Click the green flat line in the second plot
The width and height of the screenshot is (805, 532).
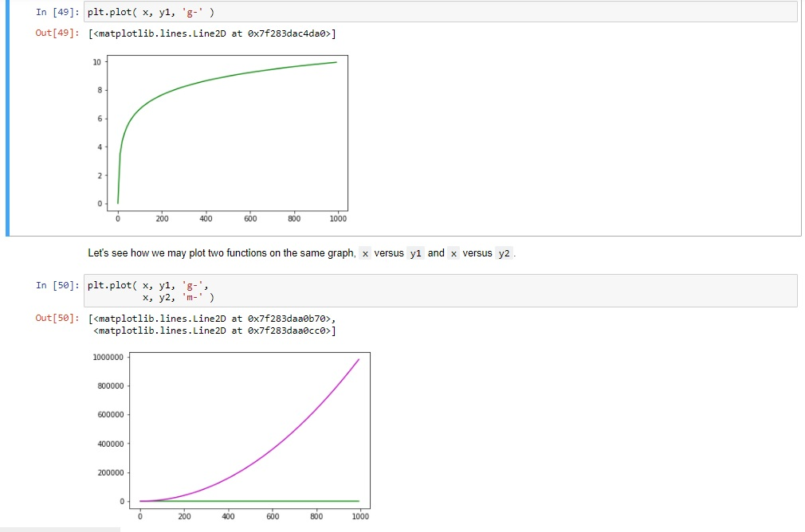(251, 499)
